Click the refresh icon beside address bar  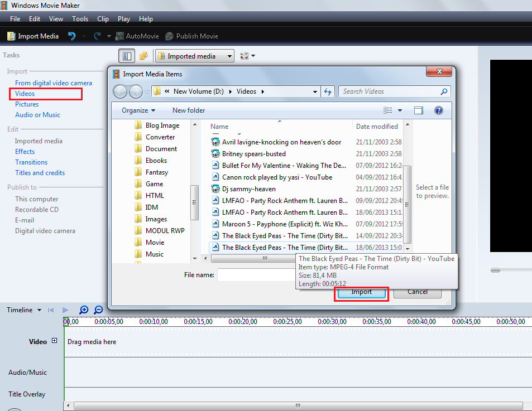click(x=328, y=91)
